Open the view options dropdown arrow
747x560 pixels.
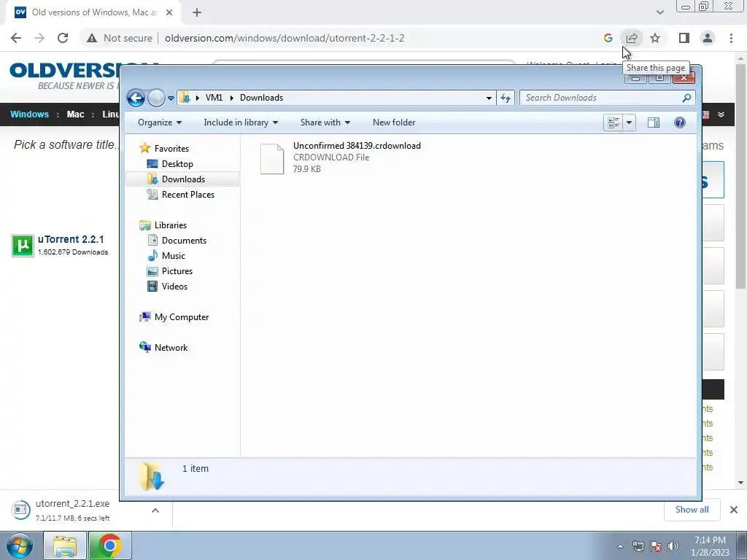coord(629,122)
